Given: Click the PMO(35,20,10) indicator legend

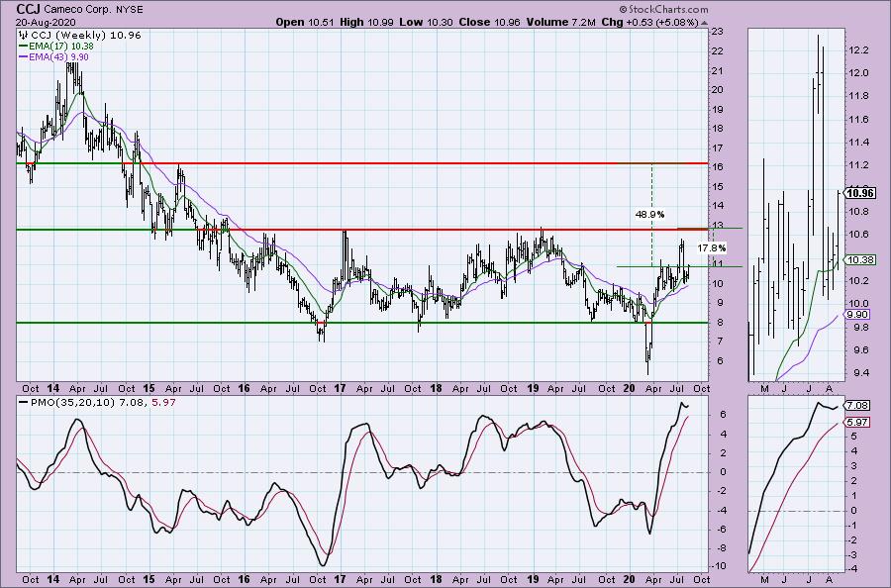Looking at the screenshot, I should click(x=97, y=402).
